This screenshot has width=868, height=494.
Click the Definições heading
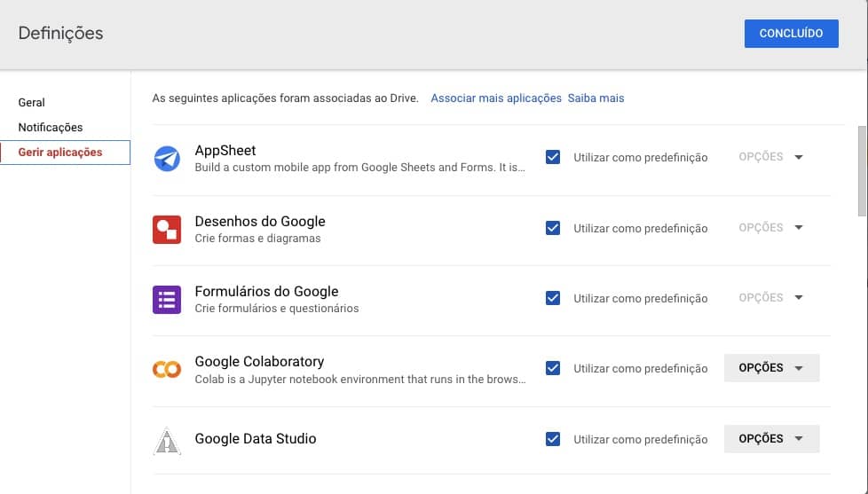60,33
